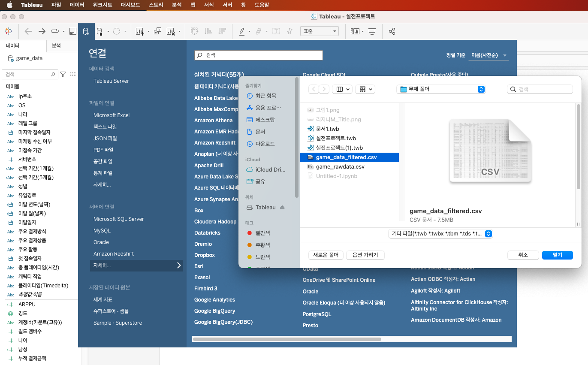Open the standard fit dropdown
This screenshot has width=588, height=365.
(x=320, y=31)
